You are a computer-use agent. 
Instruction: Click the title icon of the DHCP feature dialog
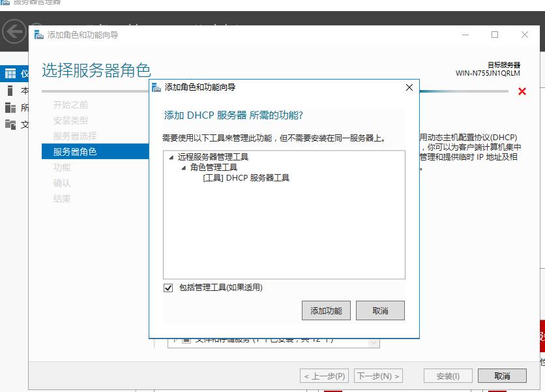pyautogui.click(x=156, y=87)
